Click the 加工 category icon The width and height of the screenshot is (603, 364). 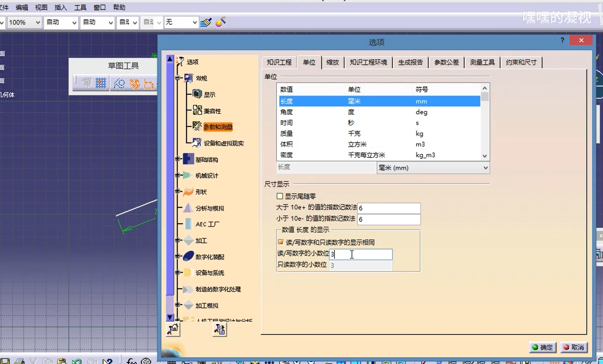tap(188, 240)
